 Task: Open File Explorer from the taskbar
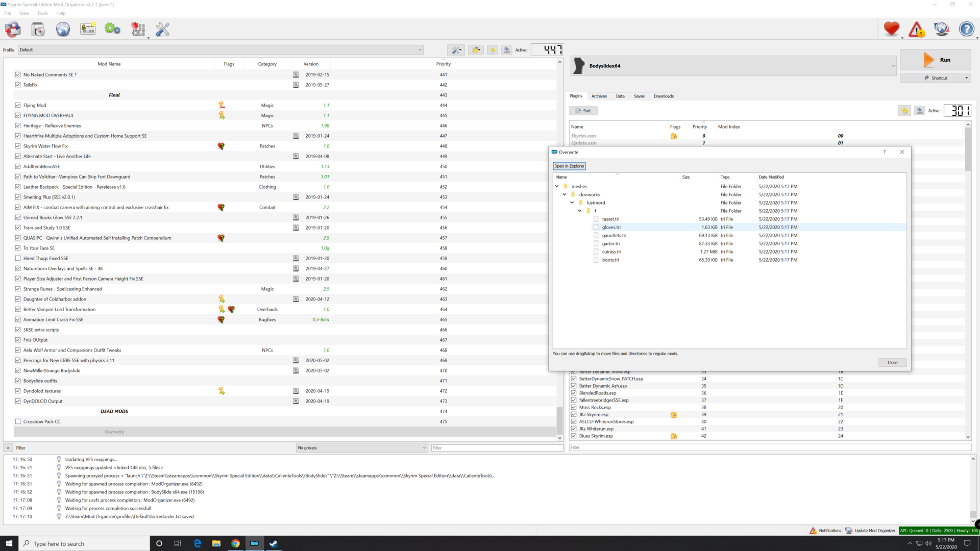coord(216,543)
